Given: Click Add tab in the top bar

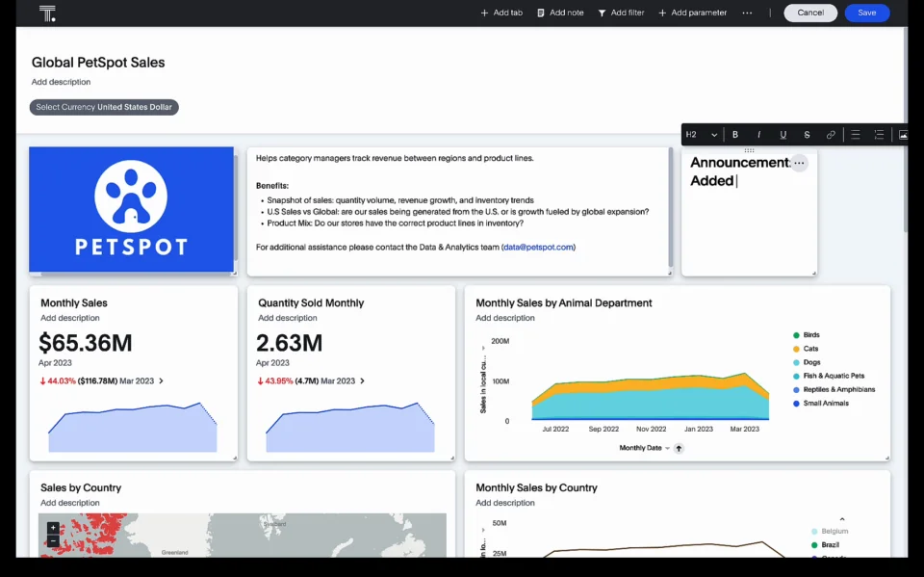Looking at the screenshot, I should point(501,13).
